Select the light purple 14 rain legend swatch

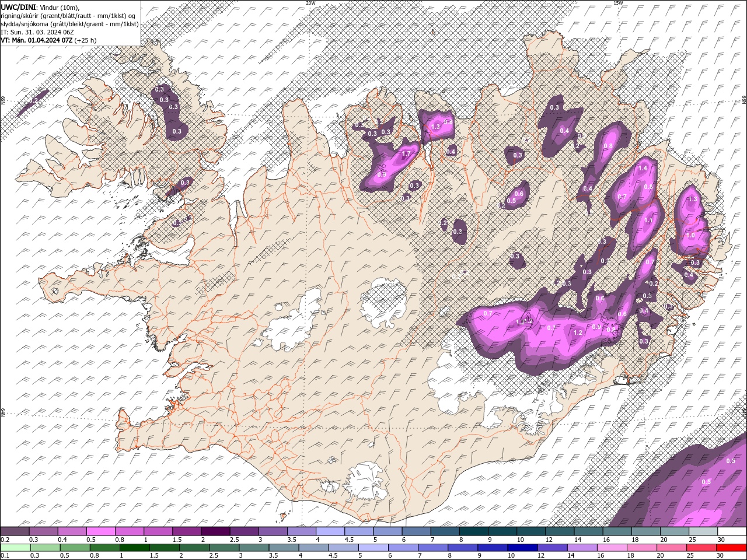click(x=582, y=548)
